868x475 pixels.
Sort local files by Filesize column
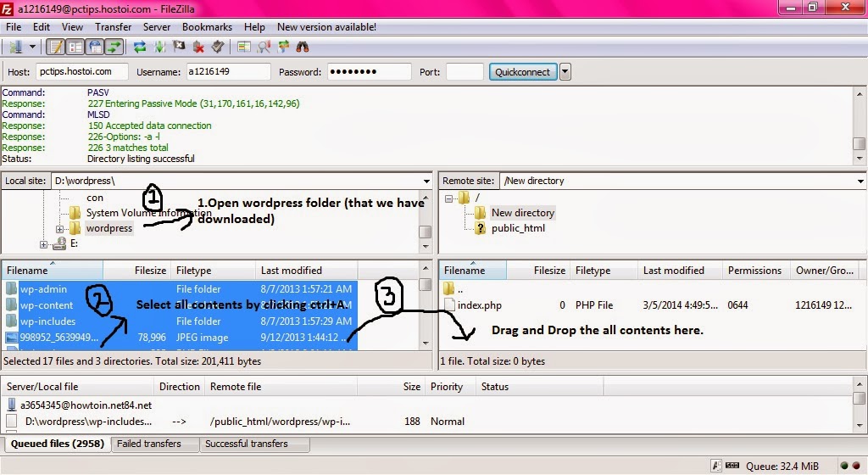coord(136,271)
